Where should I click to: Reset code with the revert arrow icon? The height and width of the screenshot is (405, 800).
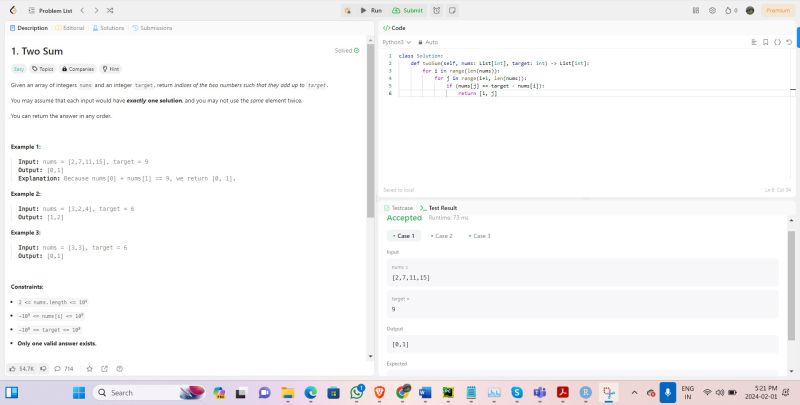tap(789, 42)
